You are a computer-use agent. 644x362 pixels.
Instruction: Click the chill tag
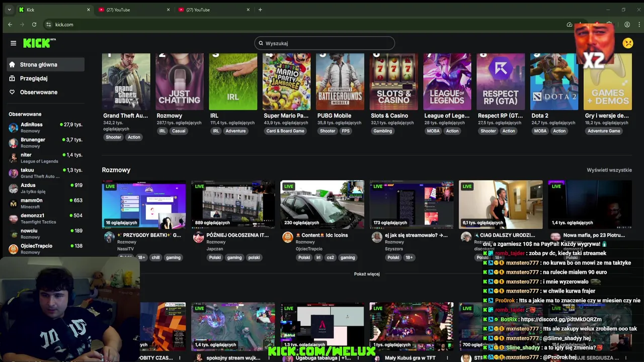point(155,257)
